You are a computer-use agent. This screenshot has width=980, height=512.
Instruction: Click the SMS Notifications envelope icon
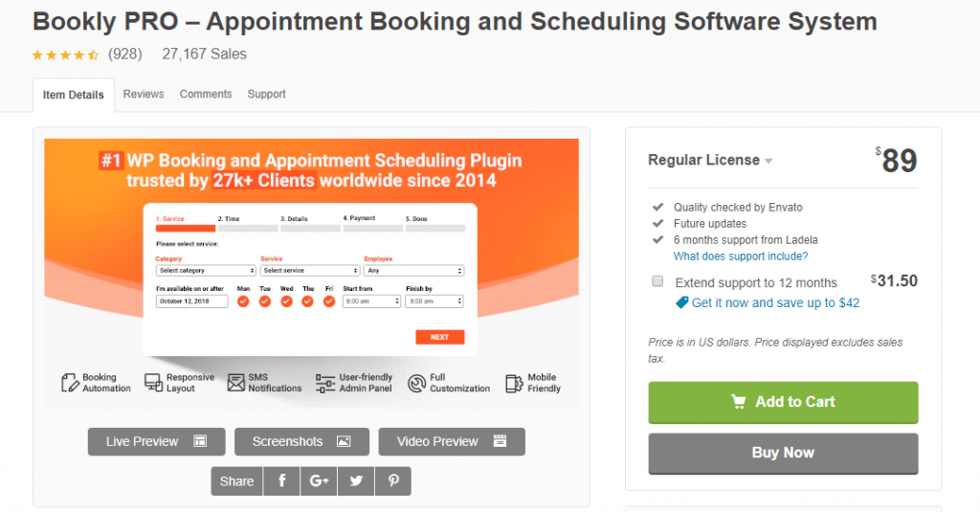click(236, 383)
